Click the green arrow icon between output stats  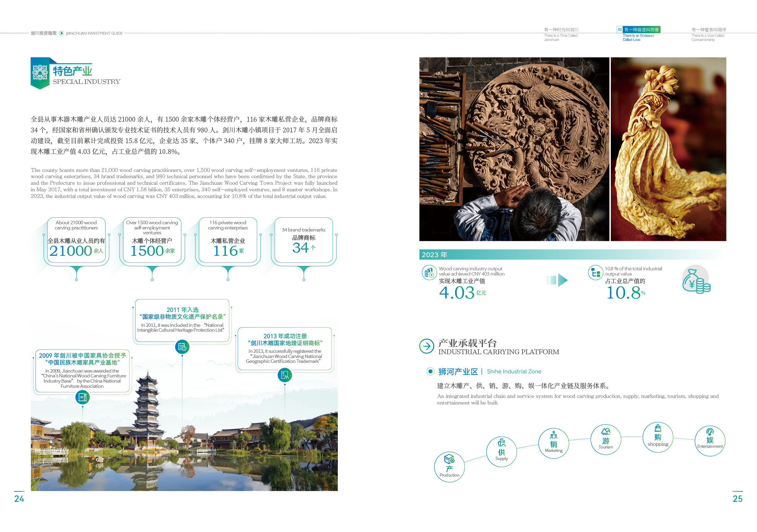(x=557, y=280)
